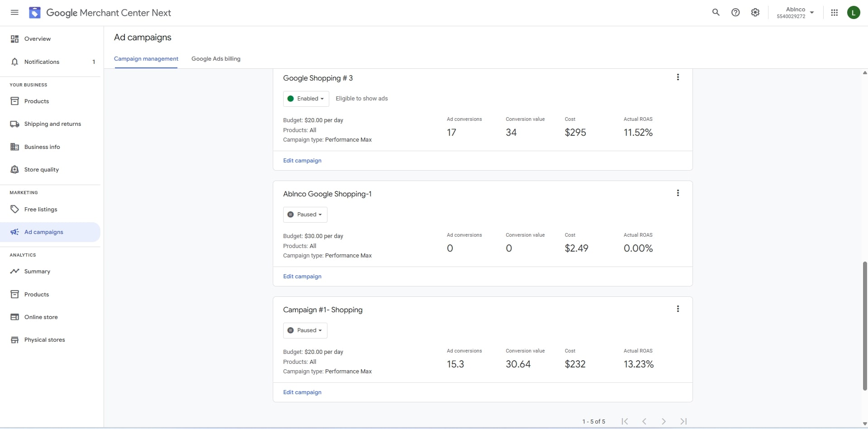
Task: Go to first page of campaigns
Action: tap(625, 421)
